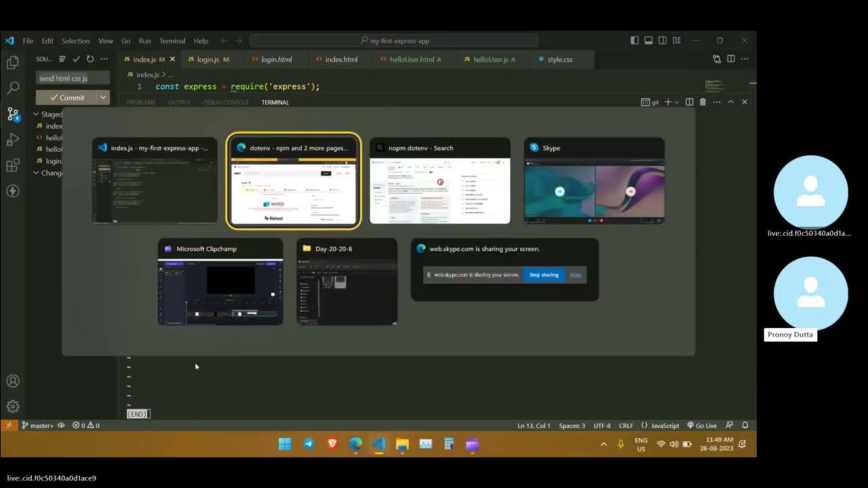This screenshot has height=488, width=868.
Task: Open the new terminal launch profile dropdown arrow
Action: (x=676, y=102)
